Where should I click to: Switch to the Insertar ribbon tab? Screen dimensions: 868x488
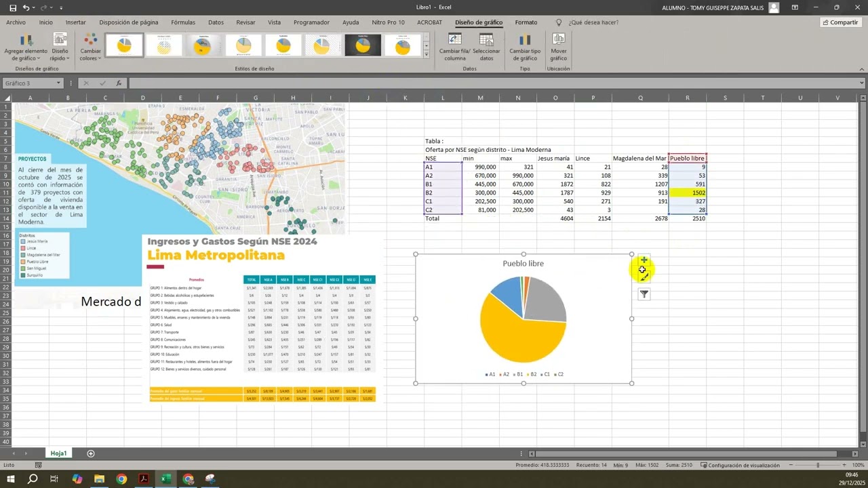(75, 22)
